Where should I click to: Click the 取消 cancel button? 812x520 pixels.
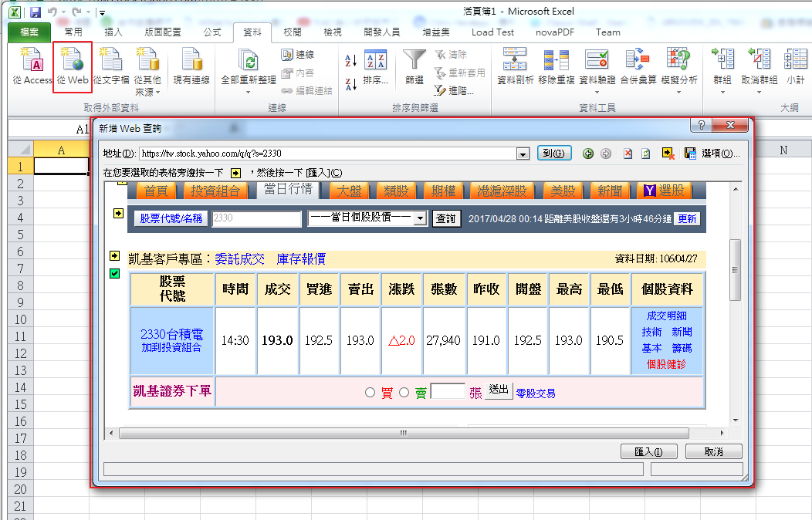[x=714, y=451]
